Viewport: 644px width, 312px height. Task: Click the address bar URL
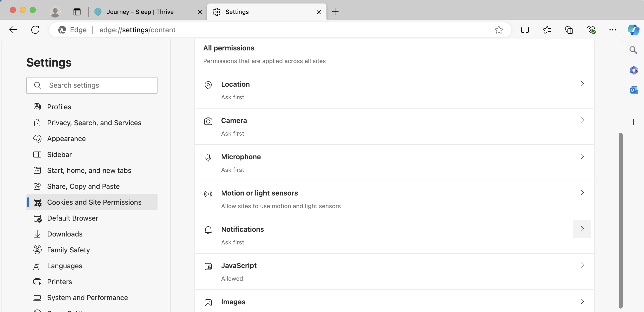click(137, 30)
